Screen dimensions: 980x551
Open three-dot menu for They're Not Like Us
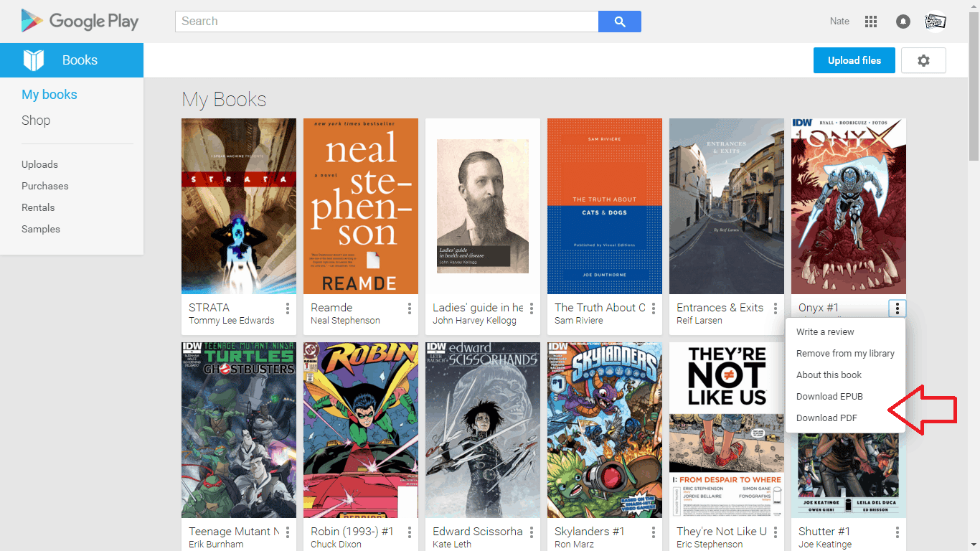point(776,532)
